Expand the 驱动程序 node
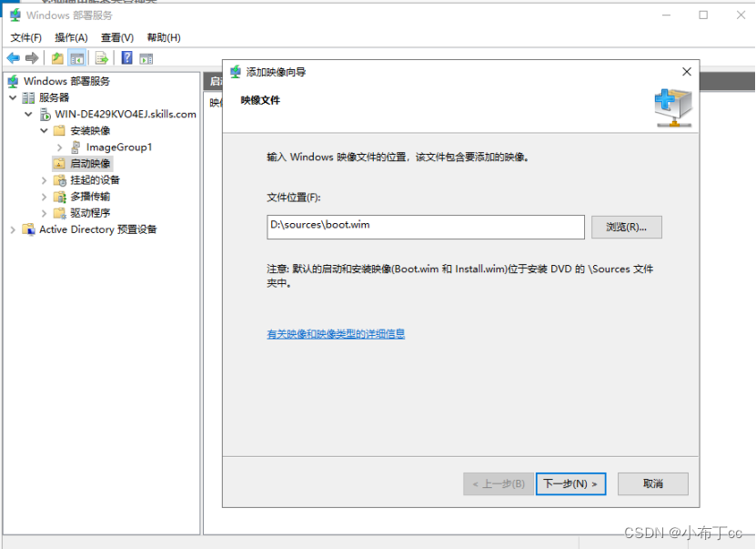Viewport: 756px width, 549px height. [44, 213]
